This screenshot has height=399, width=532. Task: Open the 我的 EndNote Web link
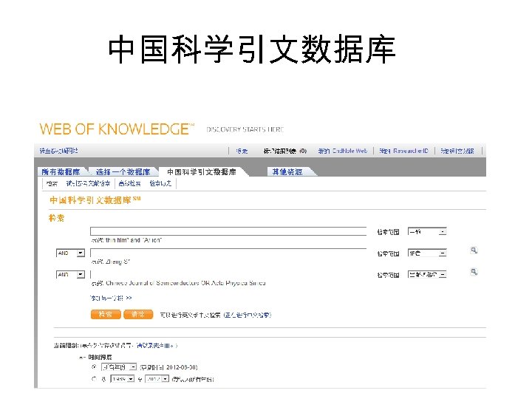point(343,151)
